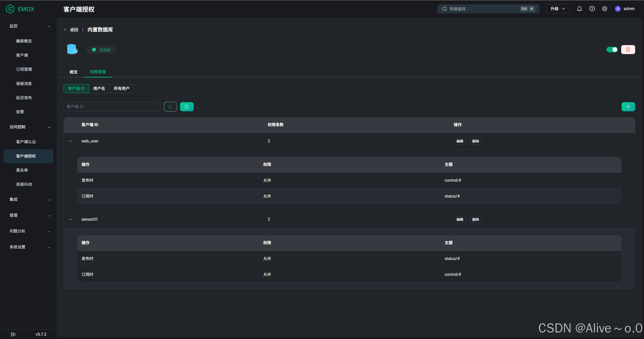Collapse the sensor01 row details
Viewport: 644px width, 339px height.
[x=70, y=219]
